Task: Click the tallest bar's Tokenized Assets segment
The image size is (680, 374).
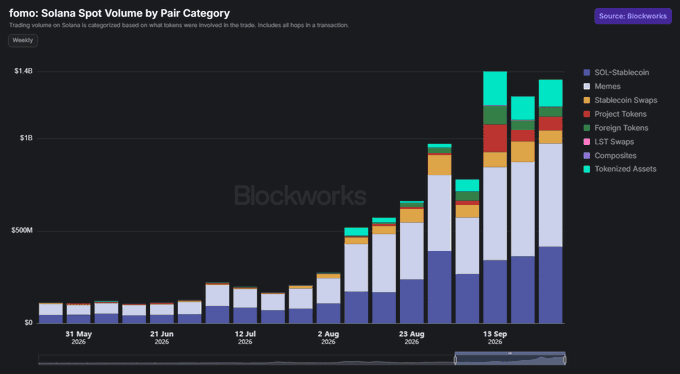Action: click(495, 88)
